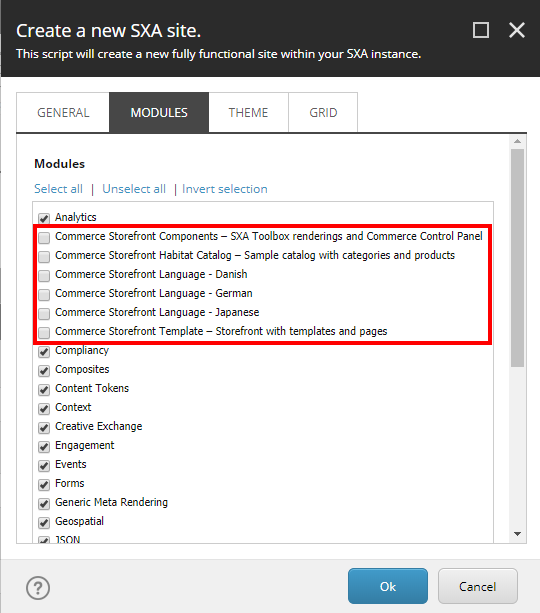
Task: Uncheck the Analytics module checkbox
Action: pyautogui.click(x=44, y=218)
